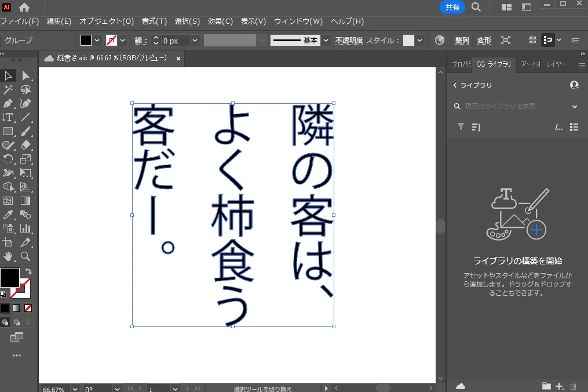The height and width of the screenshot is (392, 588).
Task: Reset default fill and stroke
Action: pos(3,295)
